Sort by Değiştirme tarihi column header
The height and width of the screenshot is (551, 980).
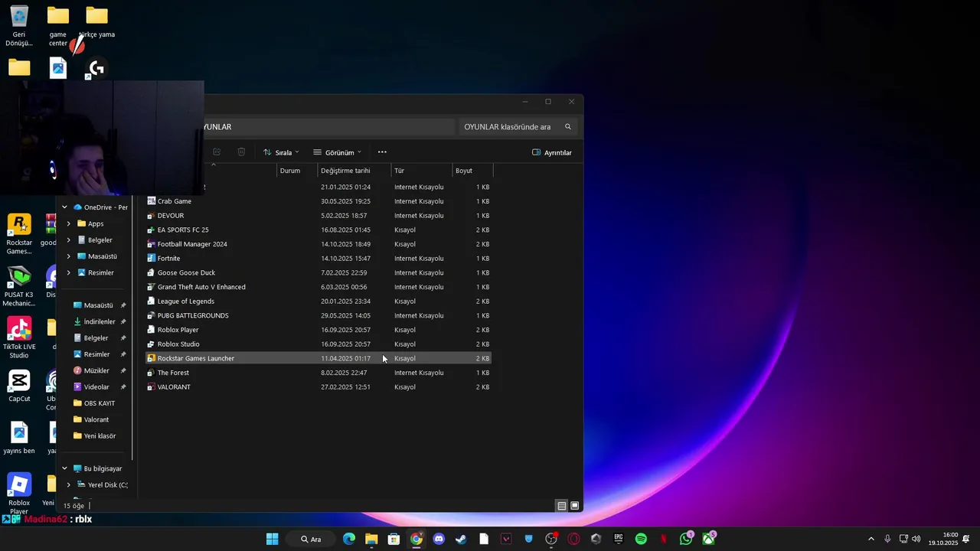tap(354, 171)
